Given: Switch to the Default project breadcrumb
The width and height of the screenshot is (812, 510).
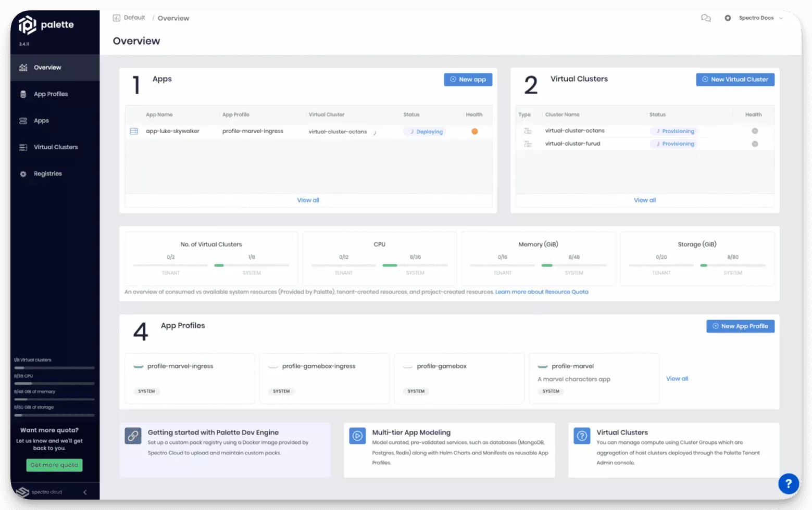Looking at the screenshot, I should [x=133, y=17].
